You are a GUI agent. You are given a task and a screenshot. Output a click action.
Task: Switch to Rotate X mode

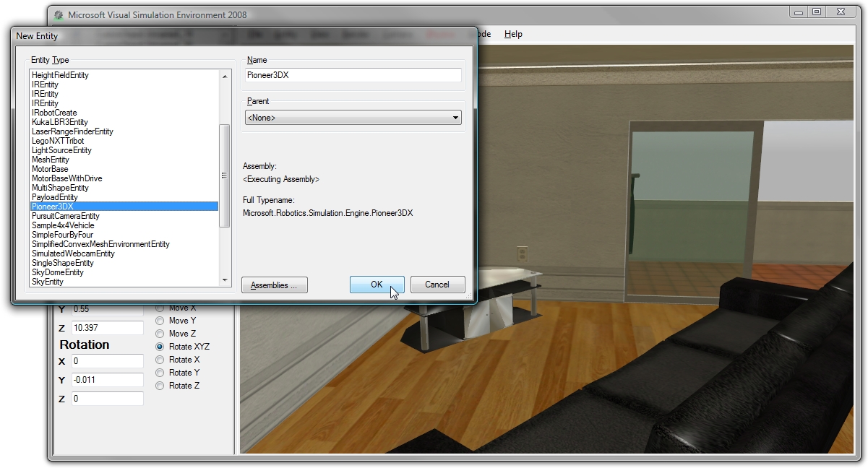click(159, 360)
